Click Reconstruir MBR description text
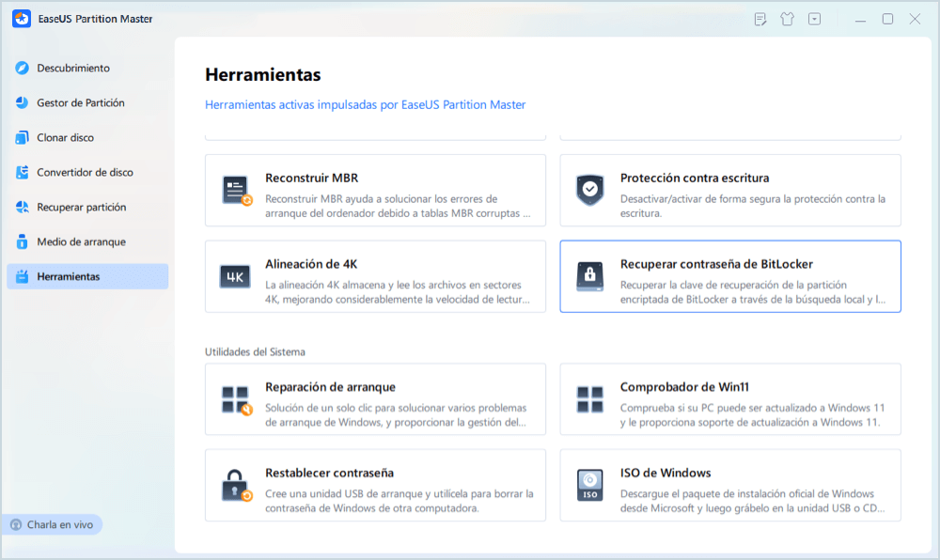The image size is (940, 560). 398,206
